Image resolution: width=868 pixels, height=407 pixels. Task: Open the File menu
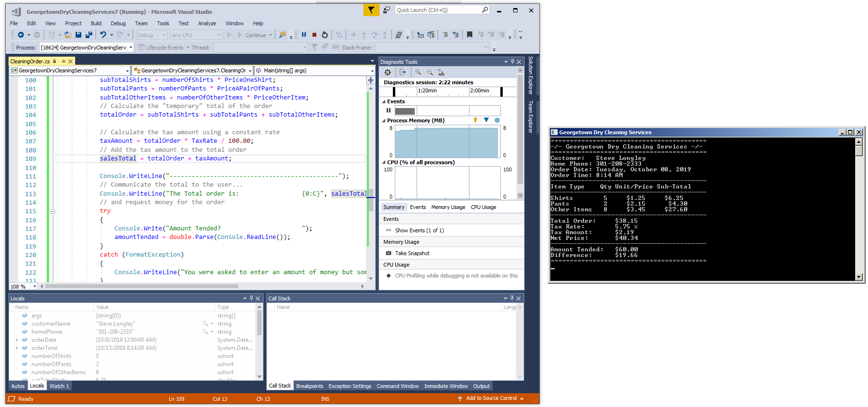pos(14,23)
